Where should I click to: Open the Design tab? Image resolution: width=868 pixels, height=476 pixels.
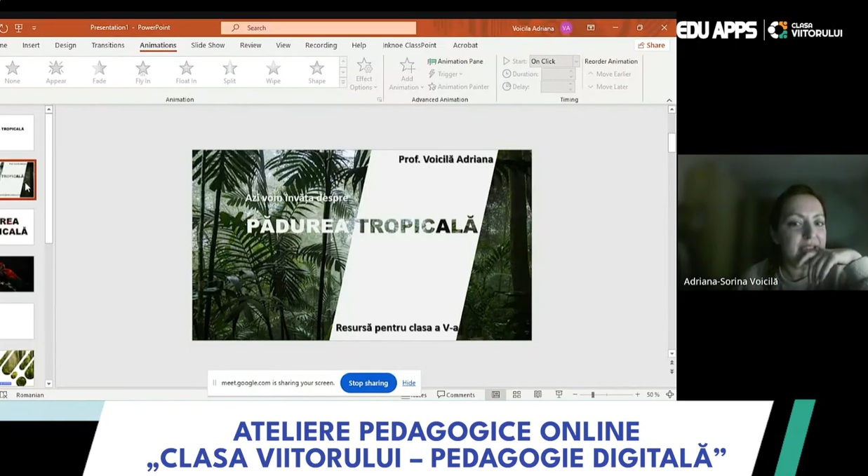65,45
